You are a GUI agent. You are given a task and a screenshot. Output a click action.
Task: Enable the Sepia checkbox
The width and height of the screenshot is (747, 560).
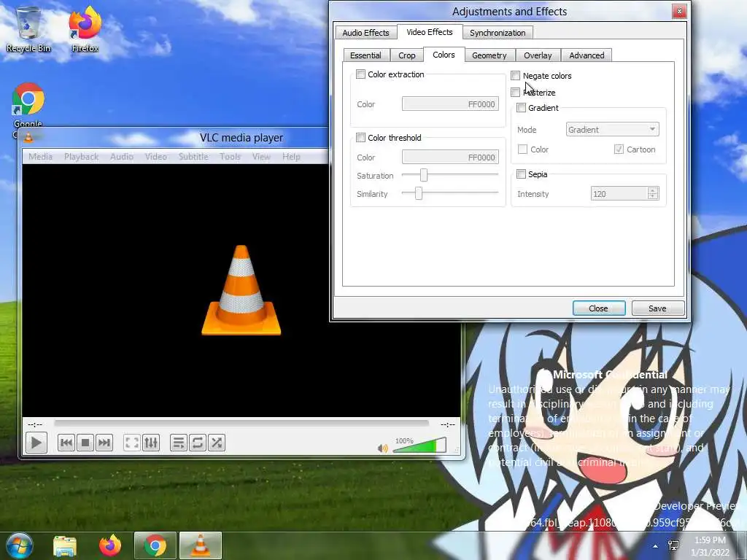[521, 174]
